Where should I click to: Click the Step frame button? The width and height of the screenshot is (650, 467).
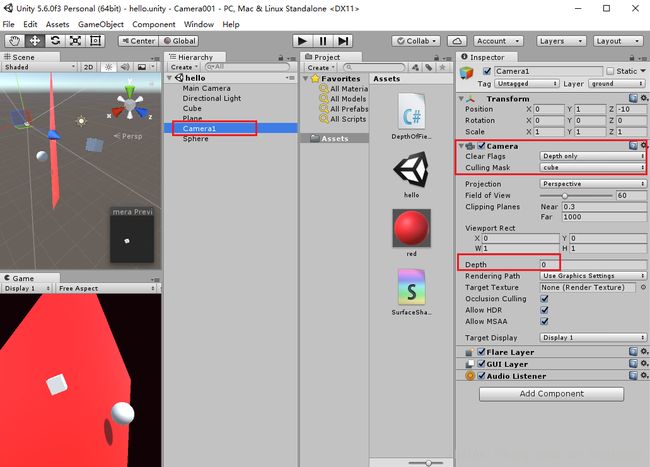[343, 41]
